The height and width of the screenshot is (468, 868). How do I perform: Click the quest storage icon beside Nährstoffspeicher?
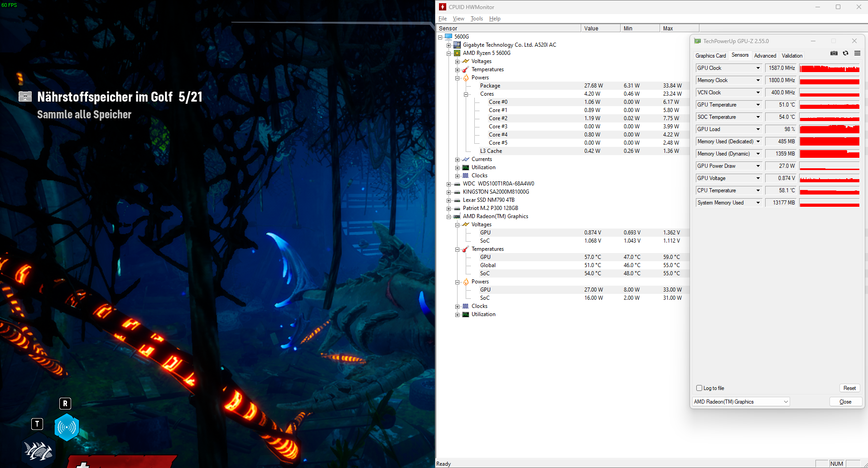coord(25,97)
